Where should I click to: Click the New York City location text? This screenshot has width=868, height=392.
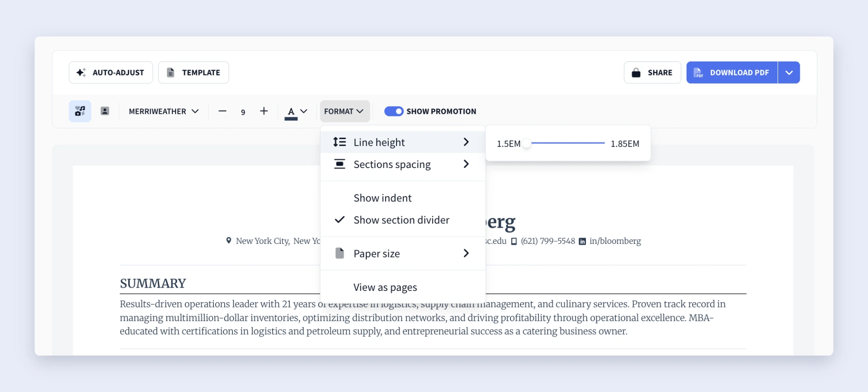[278, 241]
